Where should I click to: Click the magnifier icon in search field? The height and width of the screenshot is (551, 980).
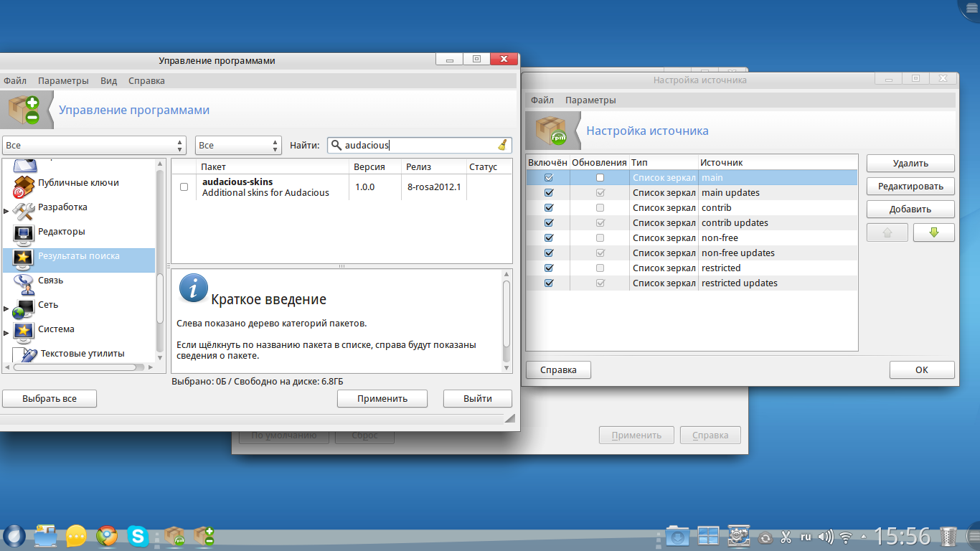[336, 145]
